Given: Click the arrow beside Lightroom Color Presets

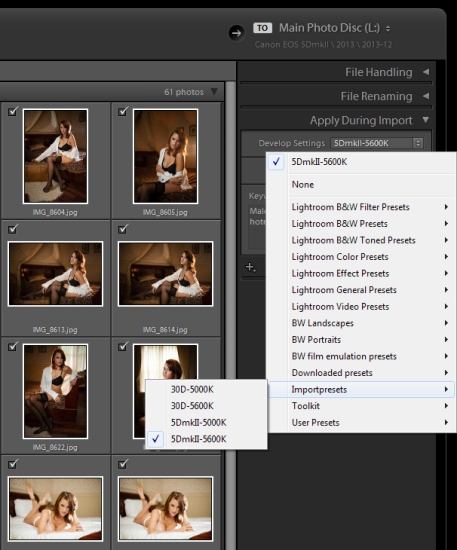Looking at the screenshot, I should [446, 257].
